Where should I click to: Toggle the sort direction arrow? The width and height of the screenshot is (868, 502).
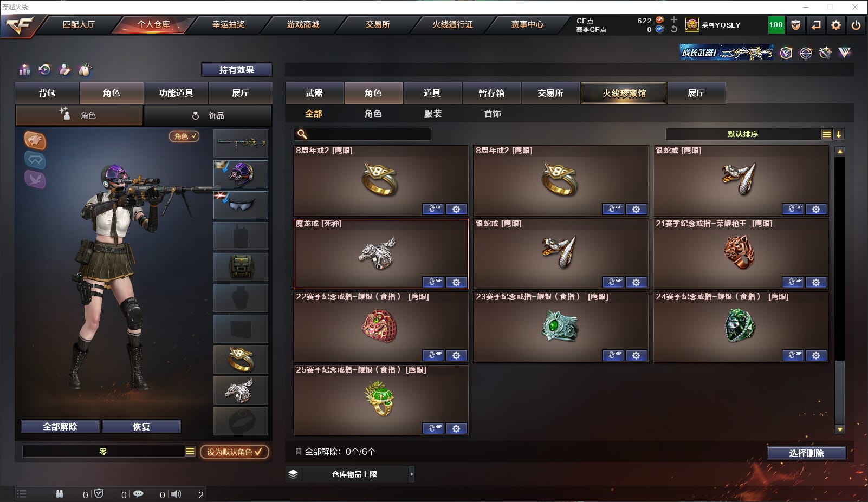tap(838, 134)
